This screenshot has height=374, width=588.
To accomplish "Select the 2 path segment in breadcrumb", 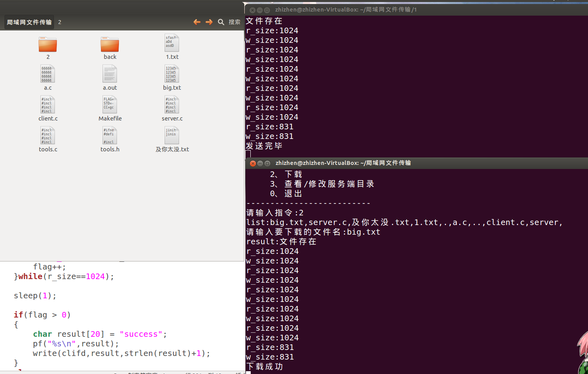I will (x=59, y=22).
